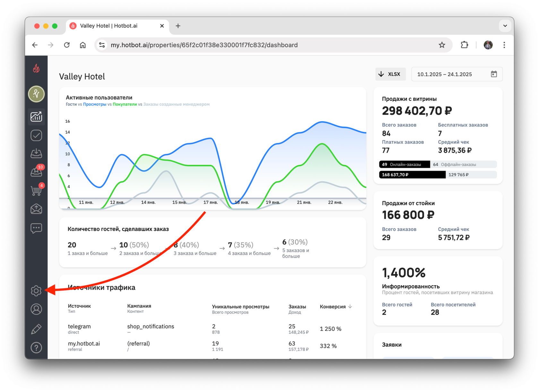Toggle Заказы созданные менеджером legend item
Image resolution: width=539 pixels, height=392 pixels.
[x=176, y=104]
